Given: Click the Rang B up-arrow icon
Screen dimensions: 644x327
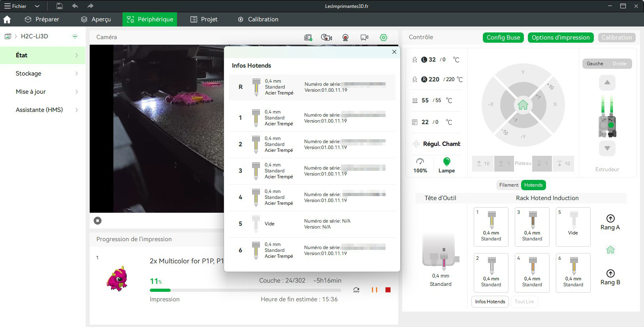Looking at the screenshot, I should pyautogui.click(x=610, y=273).
